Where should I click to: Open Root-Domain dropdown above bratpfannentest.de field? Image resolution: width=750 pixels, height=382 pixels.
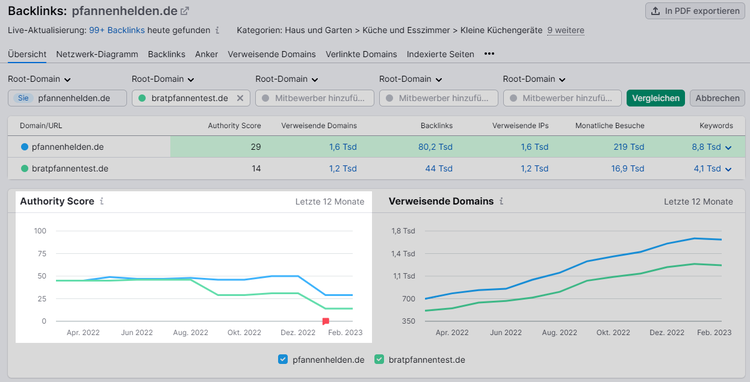pos(163,79)
